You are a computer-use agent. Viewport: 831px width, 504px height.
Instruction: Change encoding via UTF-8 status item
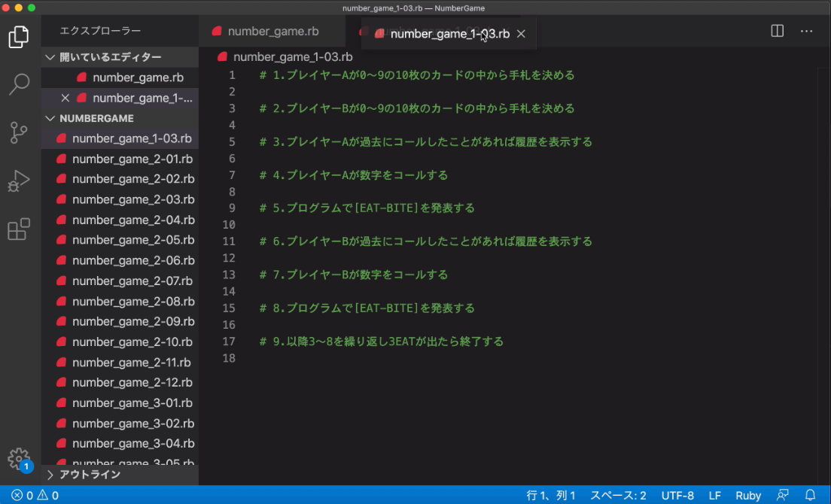tap(677, 496)
